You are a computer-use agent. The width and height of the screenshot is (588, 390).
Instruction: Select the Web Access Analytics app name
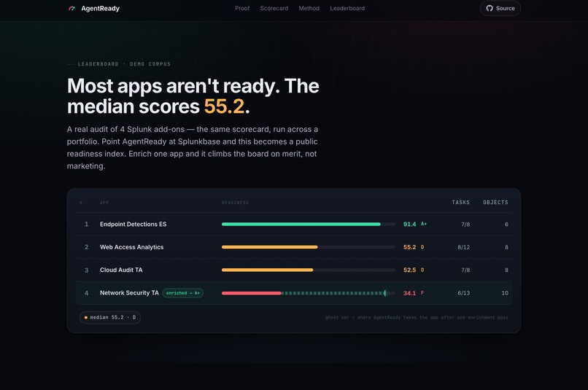coord(131,247)
